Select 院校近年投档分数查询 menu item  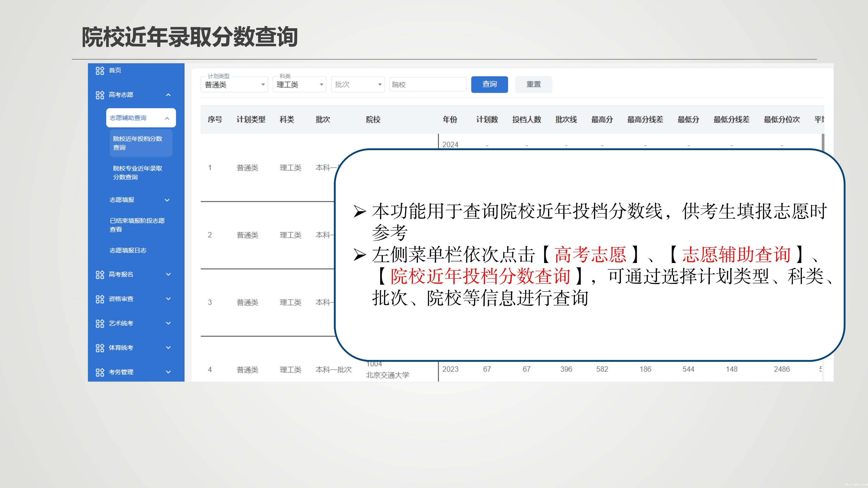point(141,143)
